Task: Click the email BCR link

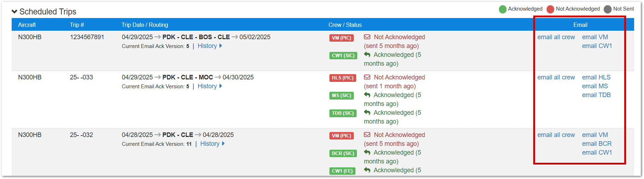Action: 597,144
